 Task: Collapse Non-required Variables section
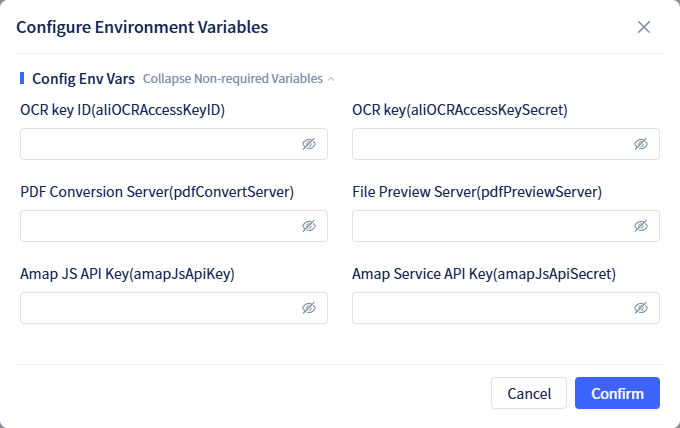[x=239, y=78]
